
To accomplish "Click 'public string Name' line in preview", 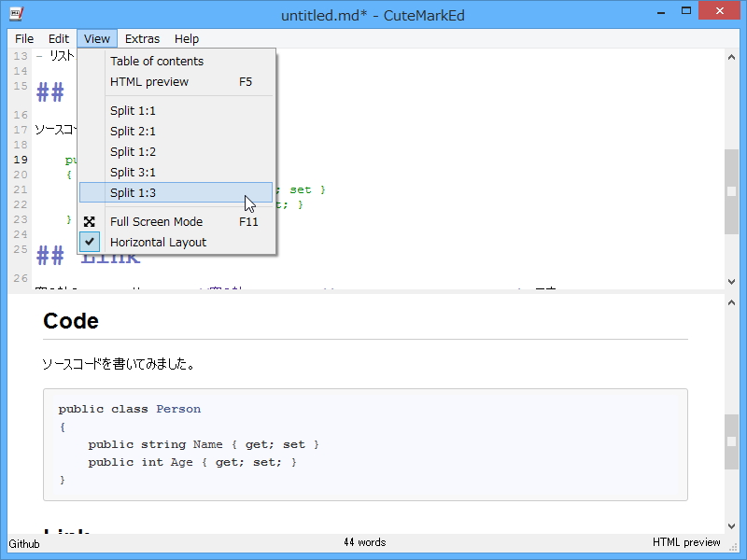I will pos(204,444).
